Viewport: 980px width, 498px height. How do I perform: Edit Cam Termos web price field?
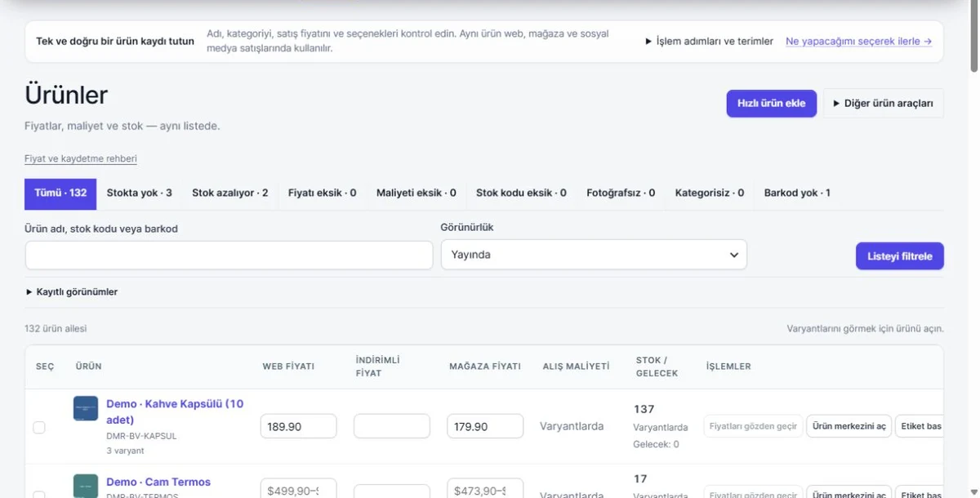tap(299, 488)
